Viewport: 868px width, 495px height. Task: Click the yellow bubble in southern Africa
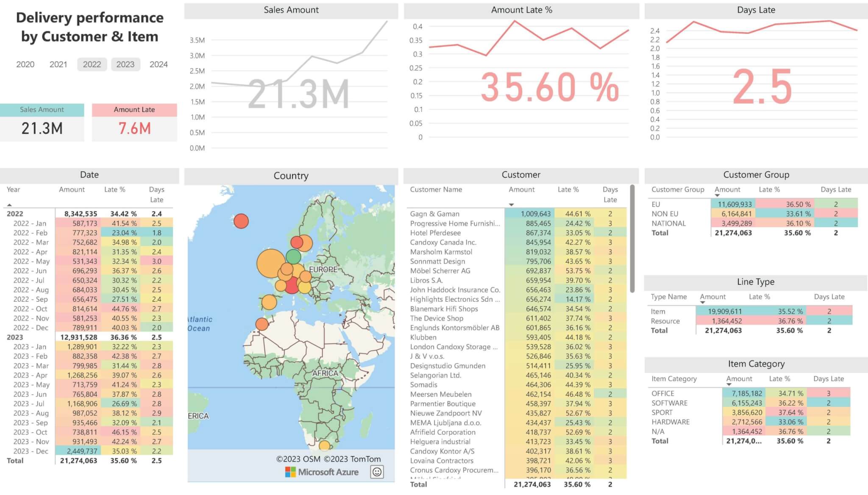324,445
